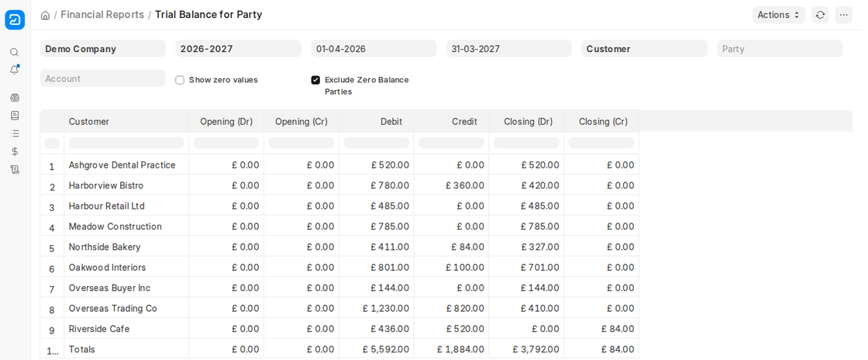
Task: Click the Closing (Dr) column header
Action: point(526,121)
